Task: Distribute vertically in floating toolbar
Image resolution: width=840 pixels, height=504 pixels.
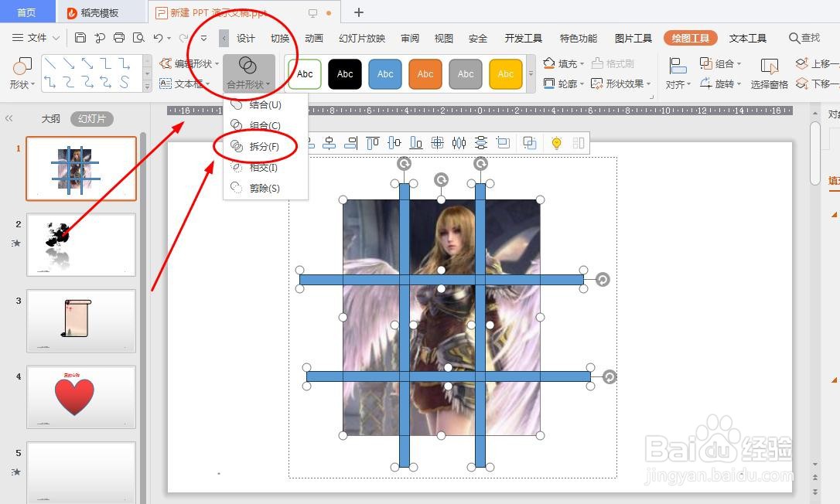Action: pos(481,143)
